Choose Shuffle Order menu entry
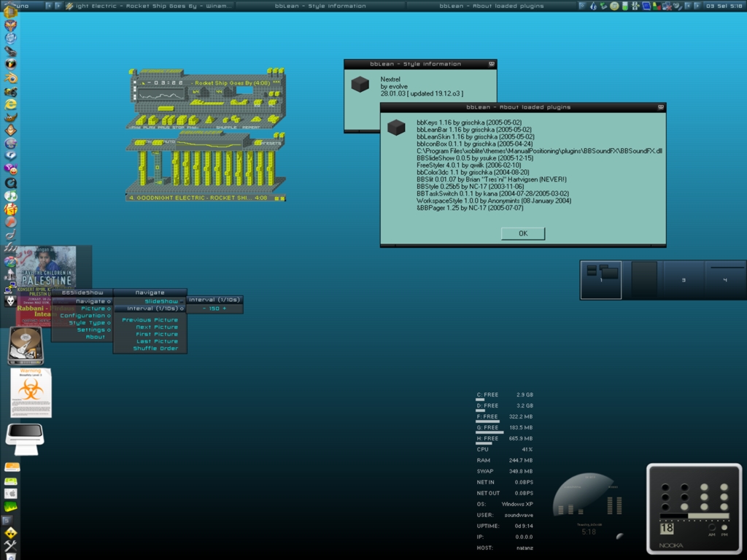This screenshot has width=747, height=560. (x=155, y=349)
